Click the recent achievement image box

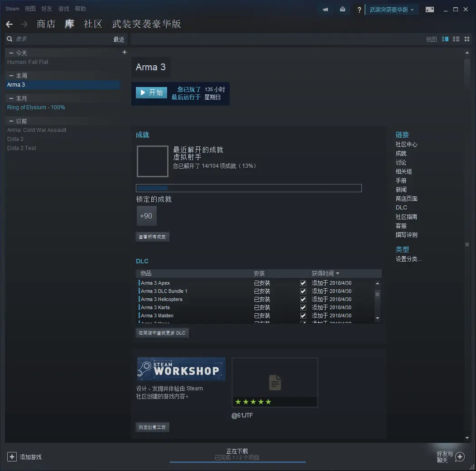point(152,161)
